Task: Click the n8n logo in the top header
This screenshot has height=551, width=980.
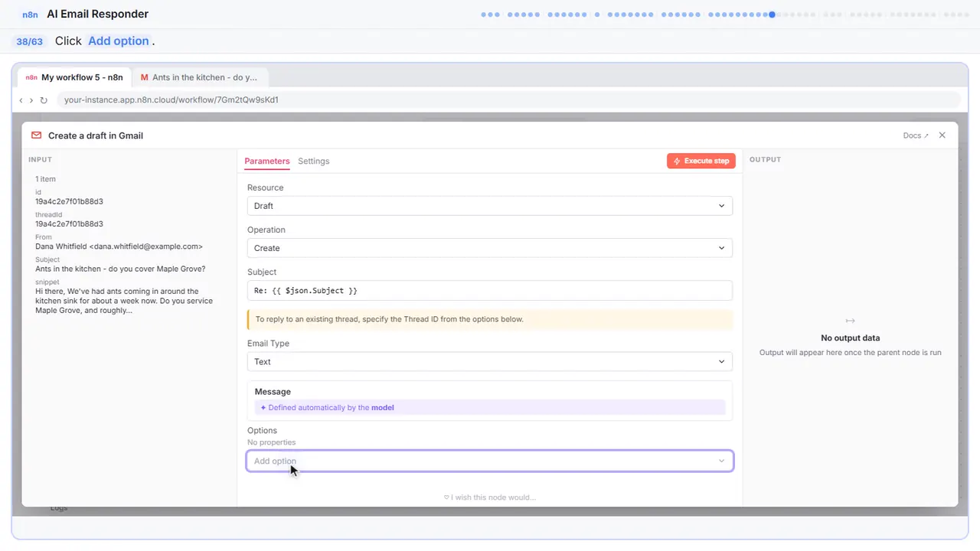Action: 30,15
